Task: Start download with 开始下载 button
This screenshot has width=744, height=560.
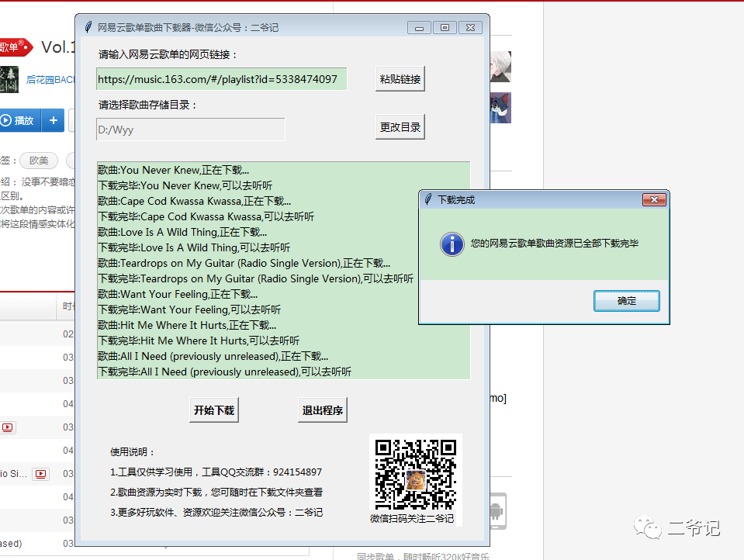Action: click(x=214, y=410)
